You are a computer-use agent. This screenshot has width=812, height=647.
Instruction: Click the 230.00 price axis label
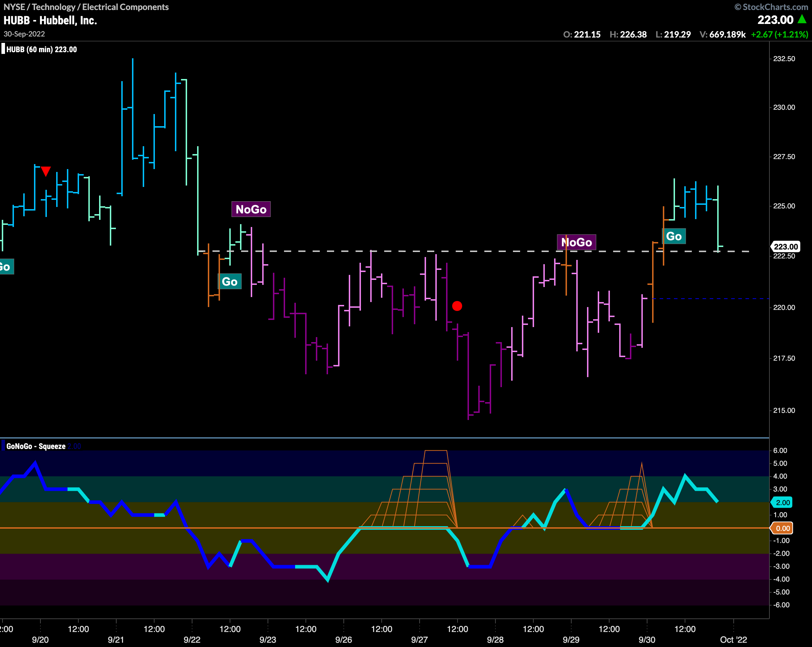(x=784, y=107)
